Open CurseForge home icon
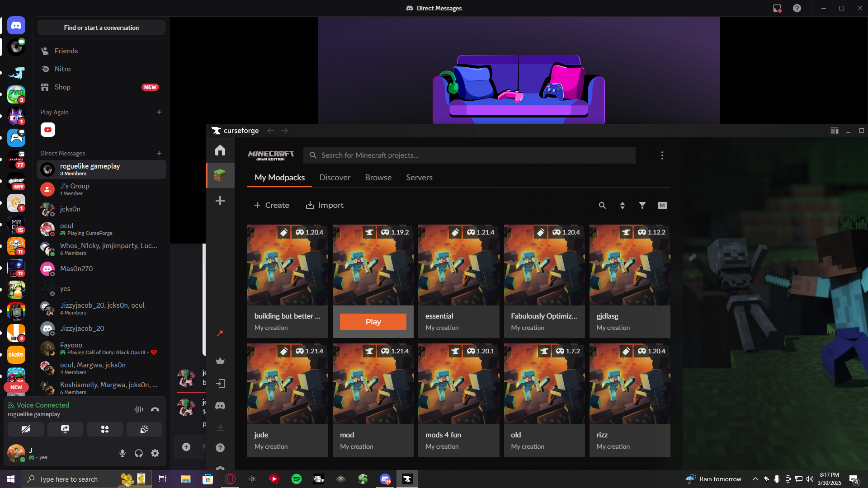 coord(220,150)
